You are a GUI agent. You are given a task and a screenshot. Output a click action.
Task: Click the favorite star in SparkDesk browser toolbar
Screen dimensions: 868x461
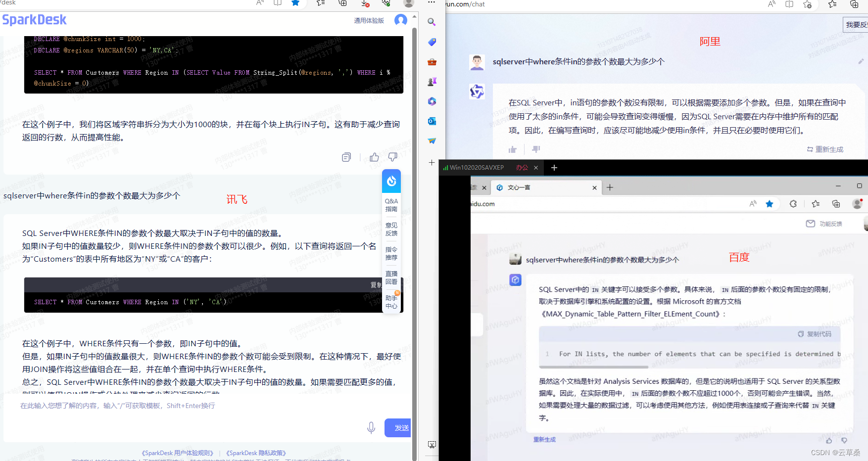pyautogui.click(x=295, y=3)
